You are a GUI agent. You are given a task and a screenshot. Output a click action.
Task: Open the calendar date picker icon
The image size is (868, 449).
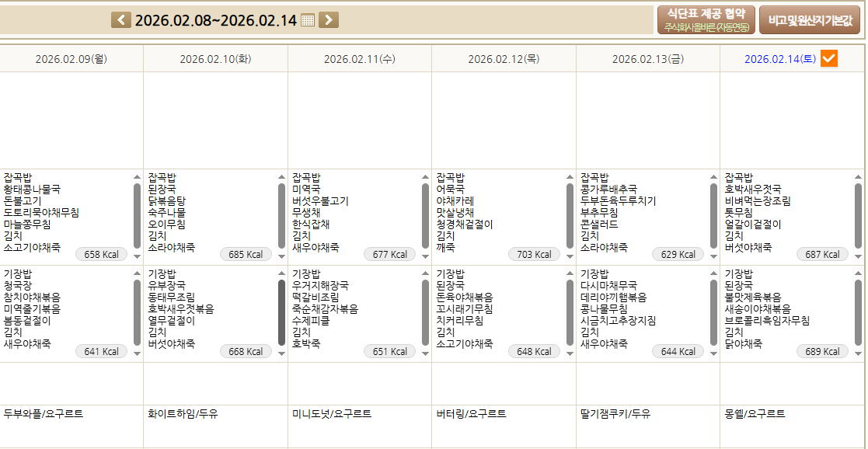coord(308,20)
